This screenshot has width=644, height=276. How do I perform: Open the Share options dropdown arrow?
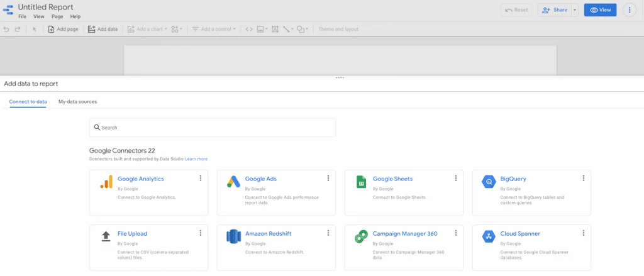point(575,10)
